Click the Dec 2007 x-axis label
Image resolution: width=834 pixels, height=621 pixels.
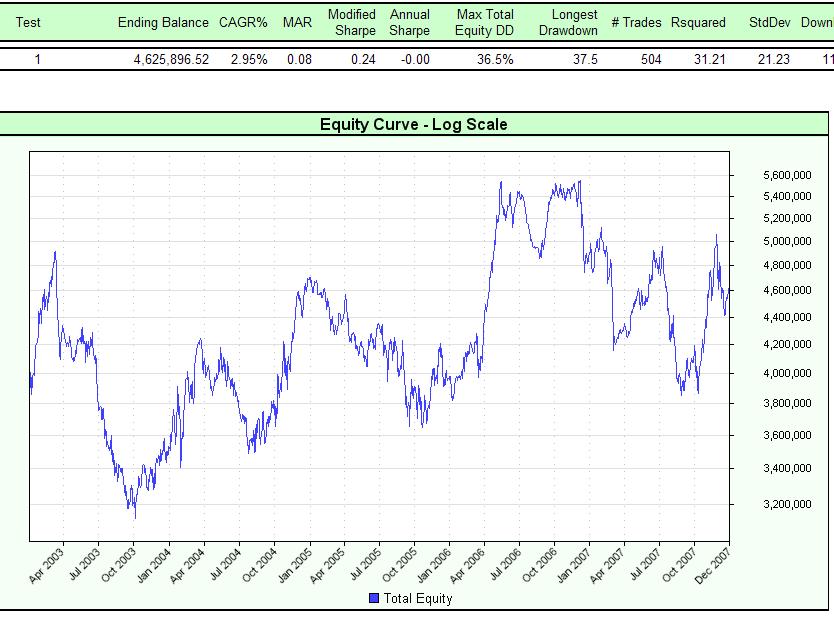pos(714,566)
